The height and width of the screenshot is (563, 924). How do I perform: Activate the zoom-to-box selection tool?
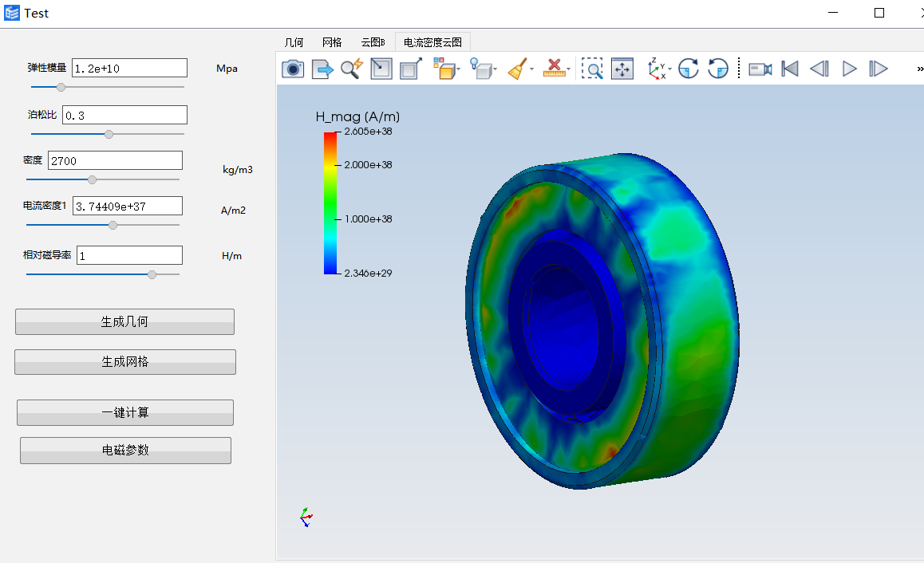coord(592,69)
